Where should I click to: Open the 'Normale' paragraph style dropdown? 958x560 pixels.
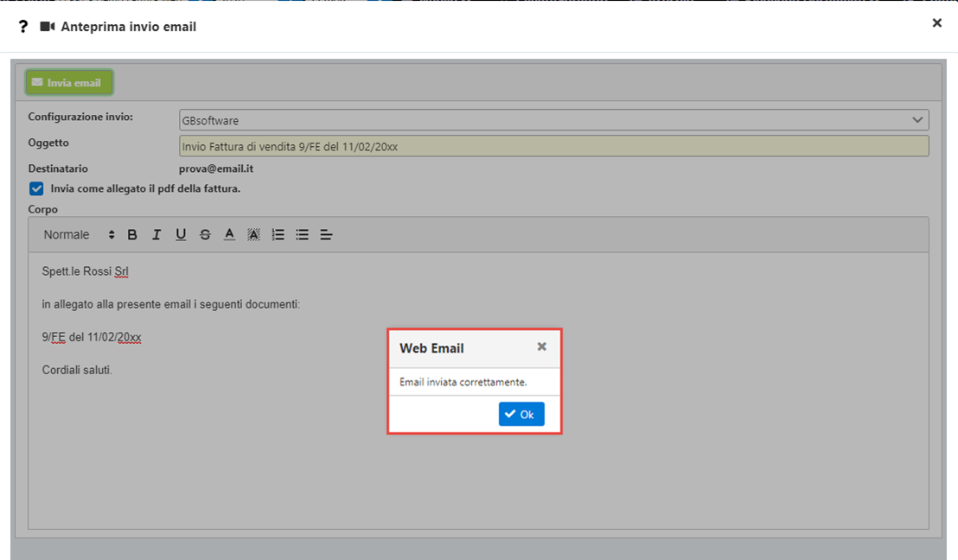79,234
